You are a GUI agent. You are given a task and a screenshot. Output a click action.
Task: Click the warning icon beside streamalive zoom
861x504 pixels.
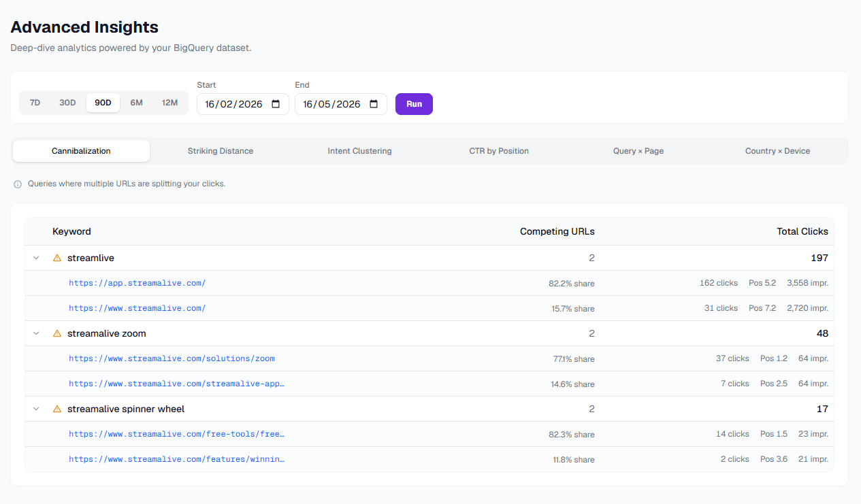57,333
